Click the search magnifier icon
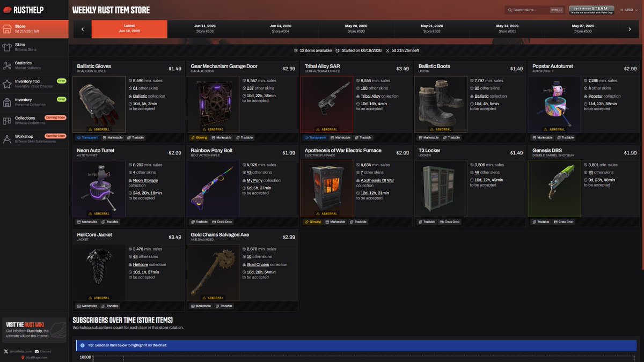Screen dimensions: 644x362 pyautogui.click(x=510, y=10)
